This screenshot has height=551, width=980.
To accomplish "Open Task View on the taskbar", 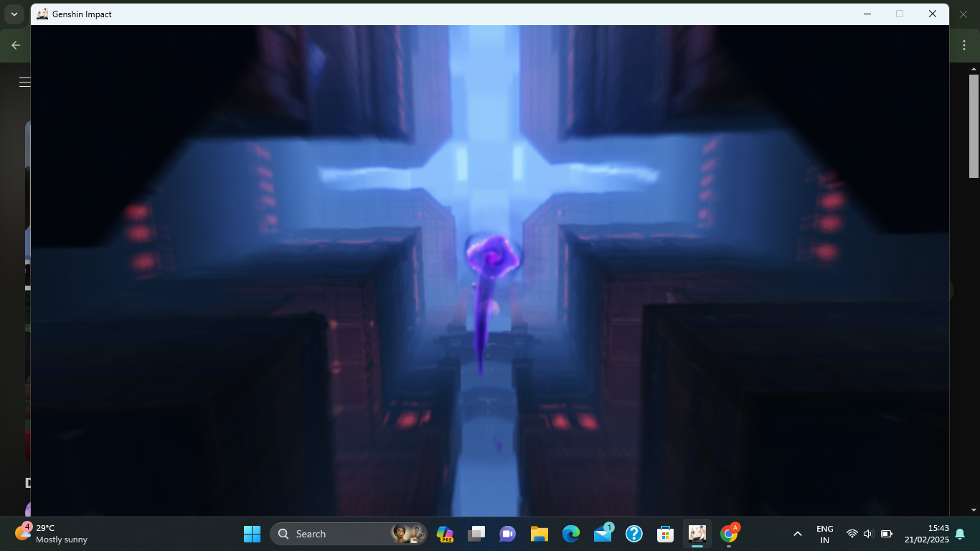I will (x=476, y=534).
